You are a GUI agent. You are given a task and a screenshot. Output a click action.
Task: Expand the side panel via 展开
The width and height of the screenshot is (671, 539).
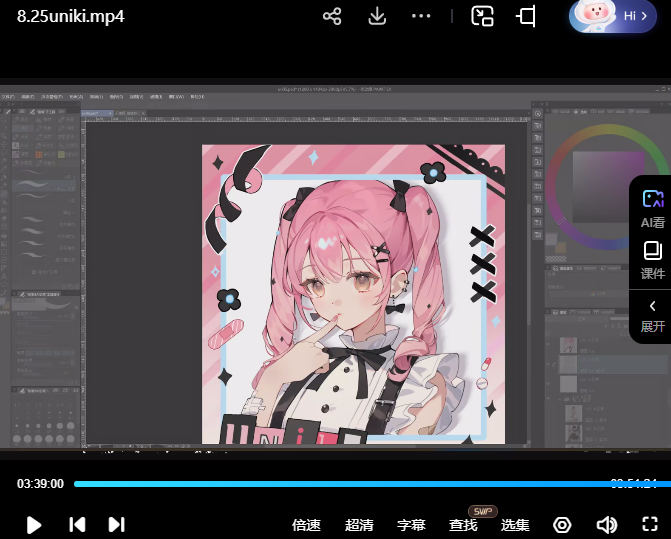tap(652, 315)
